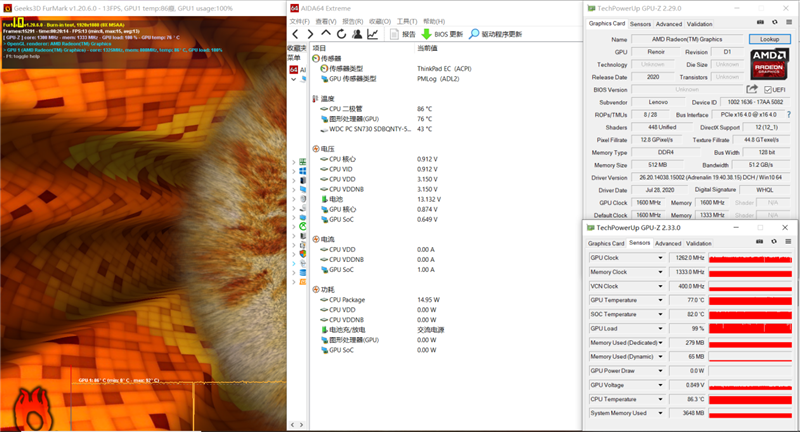Open 帮助(H) menu in AIDA64

tap(434, 21)
